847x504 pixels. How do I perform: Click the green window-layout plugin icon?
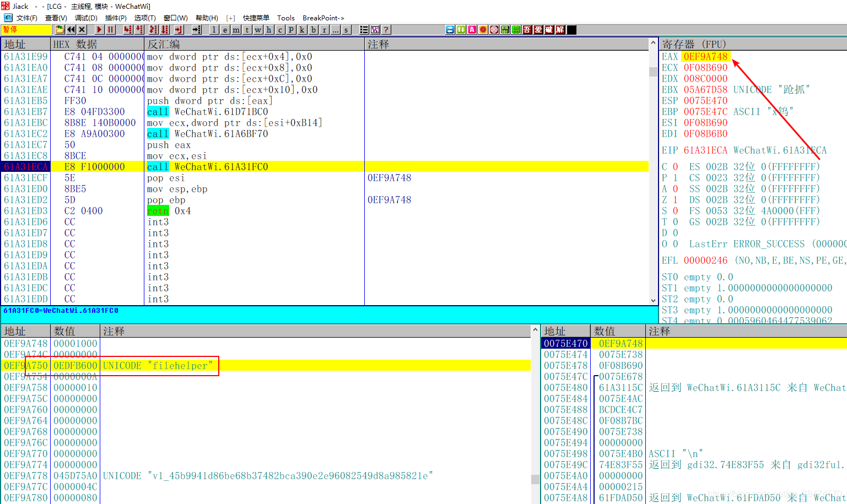[516, 30]
